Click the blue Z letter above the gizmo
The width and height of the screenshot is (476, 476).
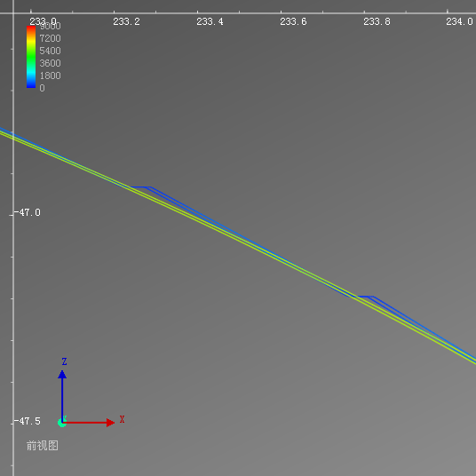[x=64, y=361]
